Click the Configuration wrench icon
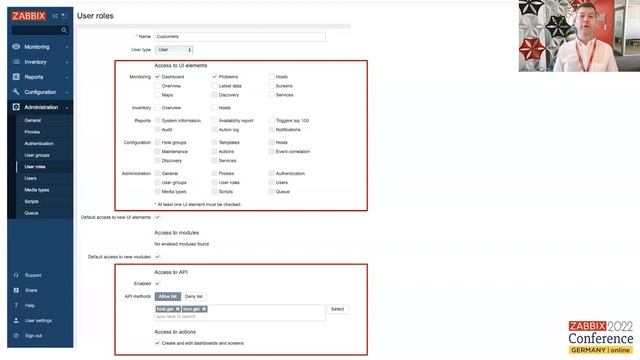Screen dimensions: 640x360 [x=16, y=92]
